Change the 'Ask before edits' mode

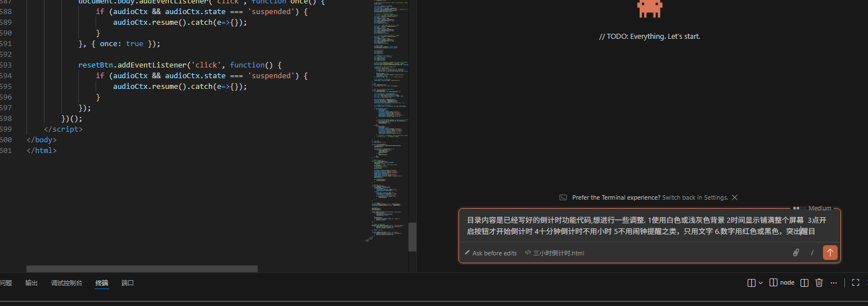pyautogui.click(x=490, y=253)
